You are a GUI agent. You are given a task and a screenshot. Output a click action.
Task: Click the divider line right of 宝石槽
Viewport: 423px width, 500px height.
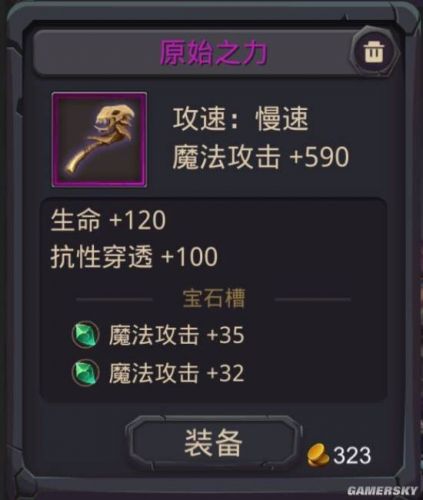[313, 299]
